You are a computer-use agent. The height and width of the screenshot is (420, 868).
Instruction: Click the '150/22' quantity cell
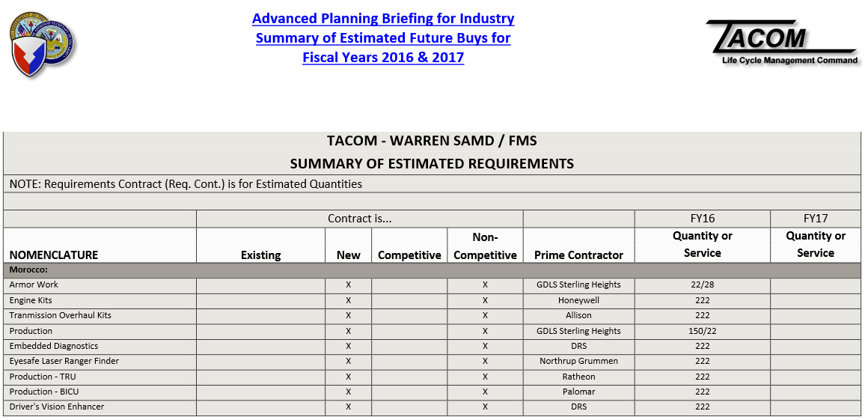pos(702,331)
